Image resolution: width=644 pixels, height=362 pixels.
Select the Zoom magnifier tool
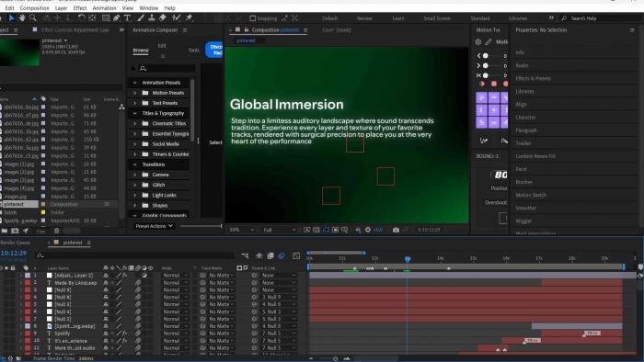point(32,18)
